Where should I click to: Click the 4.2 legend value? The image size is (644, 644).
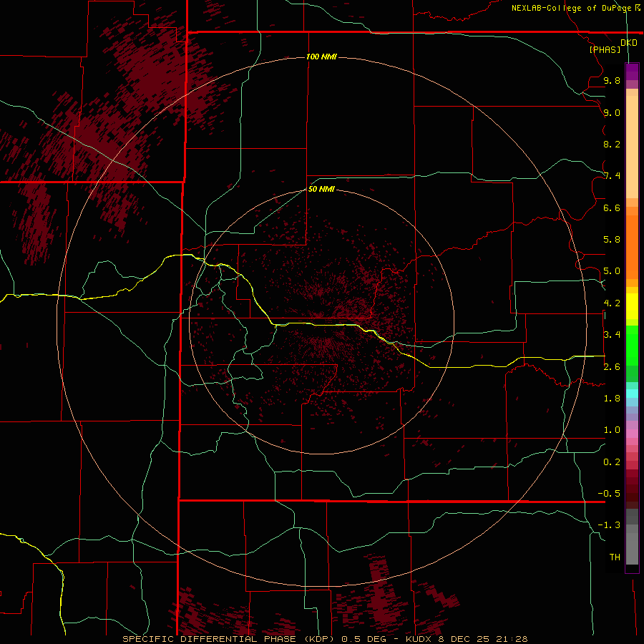pos(612,303)
